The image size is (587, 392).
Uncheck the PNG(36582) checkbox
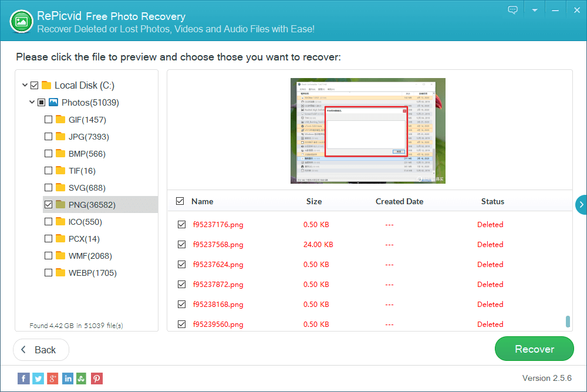(x=48, y=204)
